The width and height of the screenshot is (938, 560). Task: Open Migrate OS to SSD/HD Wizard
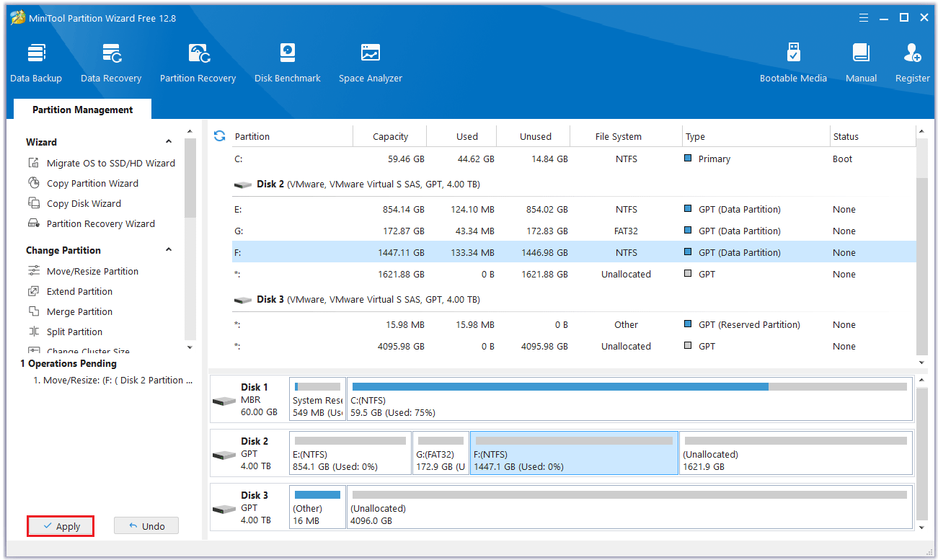pyautogui.click(x=111, y=163)
